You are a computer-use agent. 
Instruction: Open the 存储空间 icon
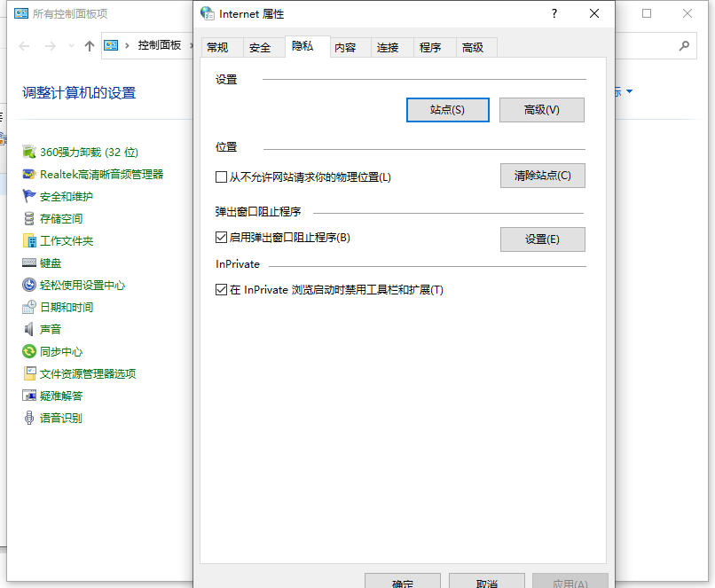29,219
